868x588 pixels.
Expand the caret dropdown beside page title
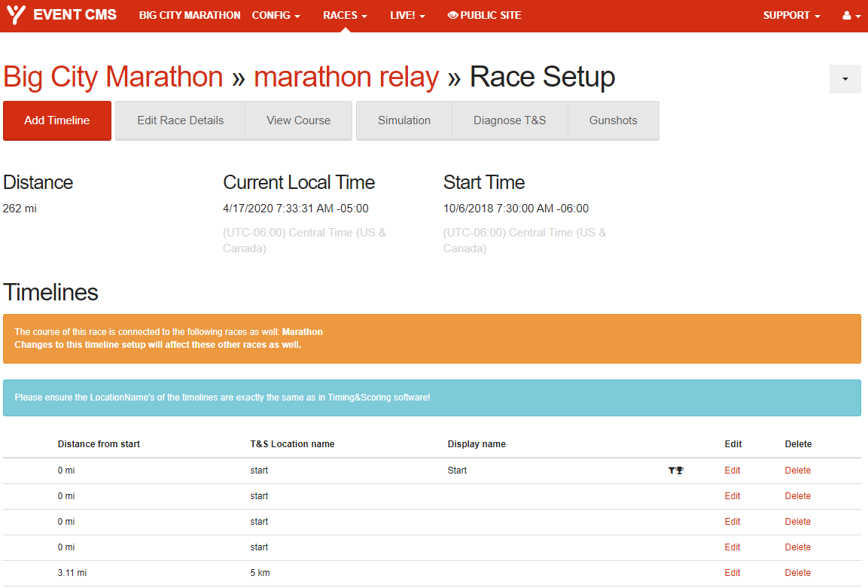click(845, 79)
